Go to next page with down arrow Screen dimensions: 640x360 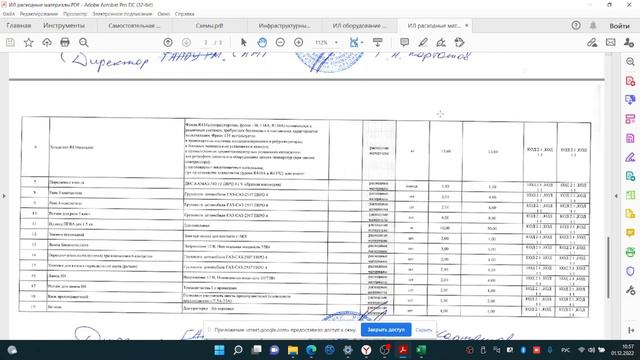point(186,42)
